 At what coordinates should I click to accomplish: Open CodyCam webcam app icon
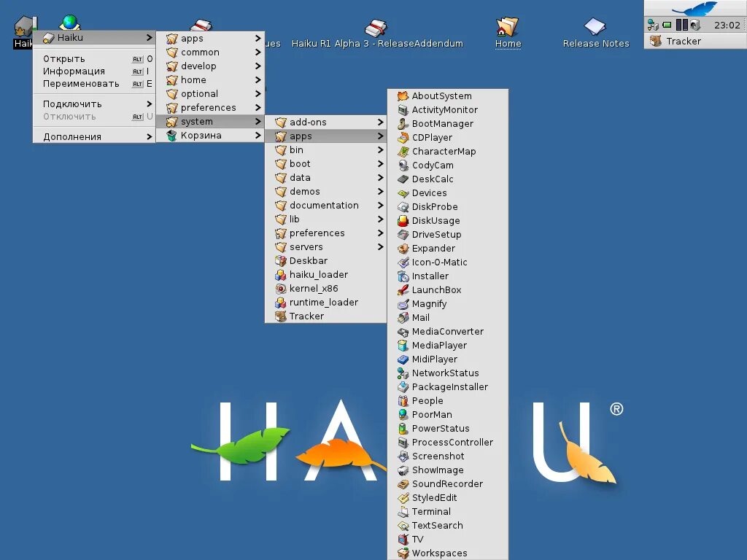(x=403, y=166)
